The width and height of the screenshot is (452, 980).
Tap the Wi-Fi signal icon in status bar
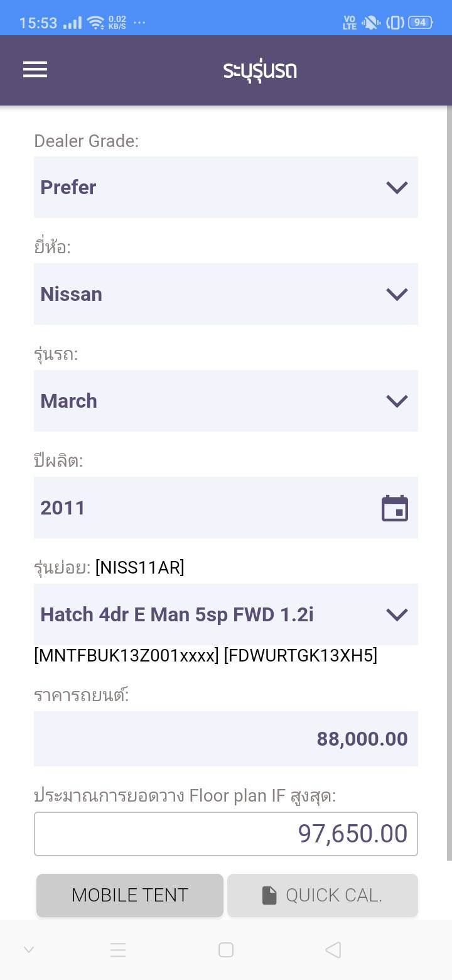pyautogui.click(x=96, y=23)
